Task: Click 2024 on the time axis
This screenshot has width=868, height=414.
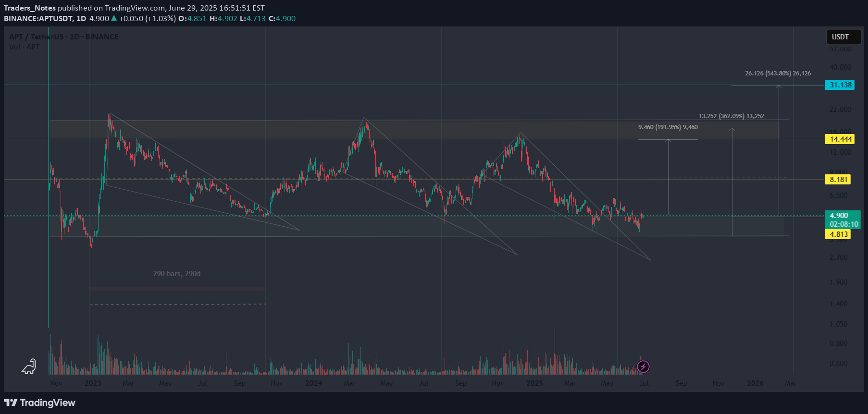Action: click(313, 383)
